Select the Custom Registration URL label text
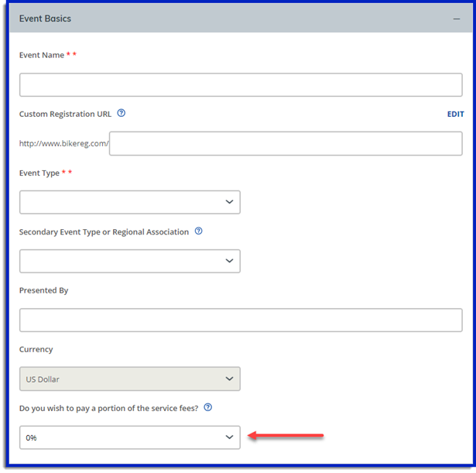476x473 pixels. (x=65, y=114)
